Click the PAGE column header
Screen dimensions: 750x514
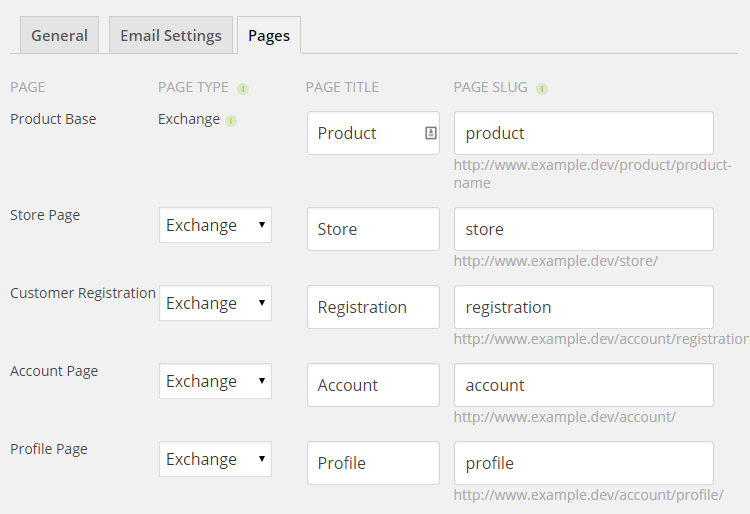click(28, 87)
